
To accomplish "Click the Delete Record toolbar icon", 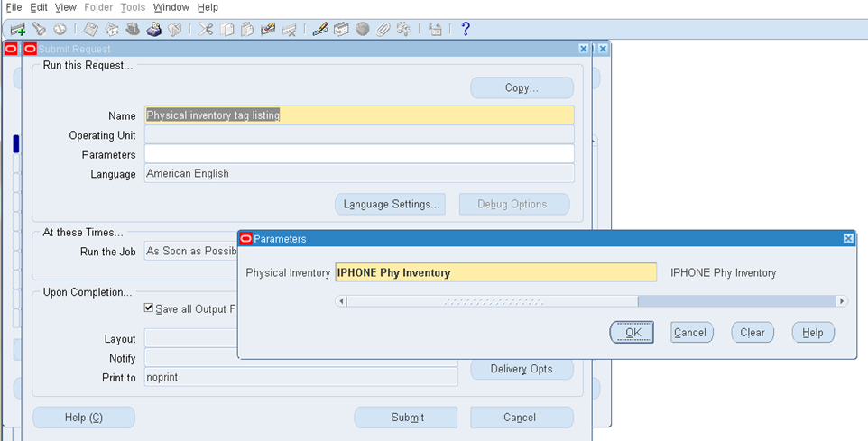I will click(289, 30).
